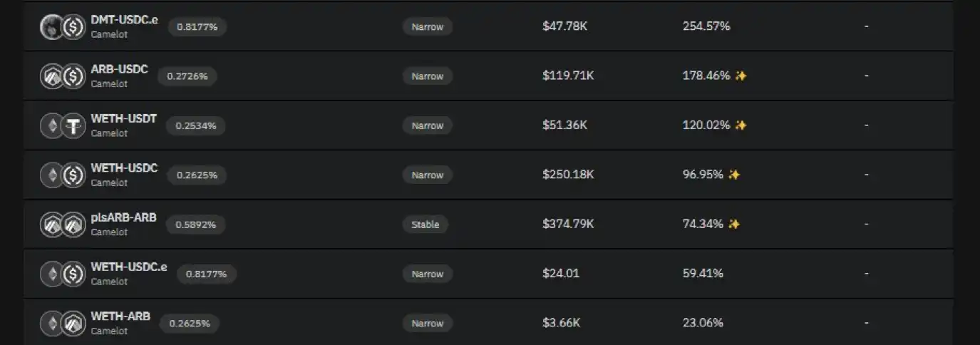This screenshot has height=345, width=980.
Task: Click the WETH-USDC.e token pair icon
Action: (62, 274)
